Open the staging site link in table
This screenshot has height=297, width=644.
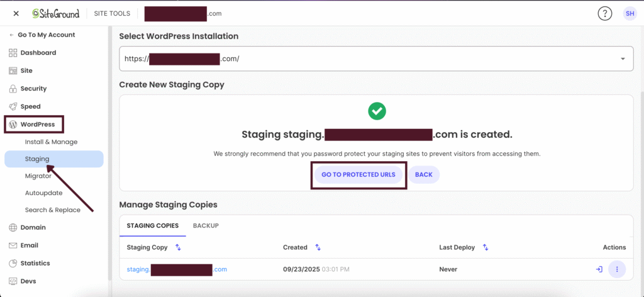click(x=176, y=269)
